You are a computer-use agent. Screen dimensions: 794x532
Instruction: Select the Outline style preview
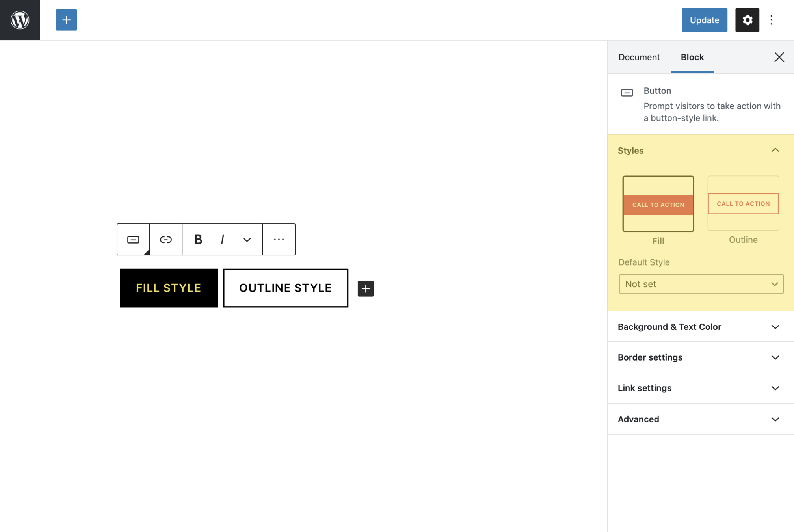point(743,203)
